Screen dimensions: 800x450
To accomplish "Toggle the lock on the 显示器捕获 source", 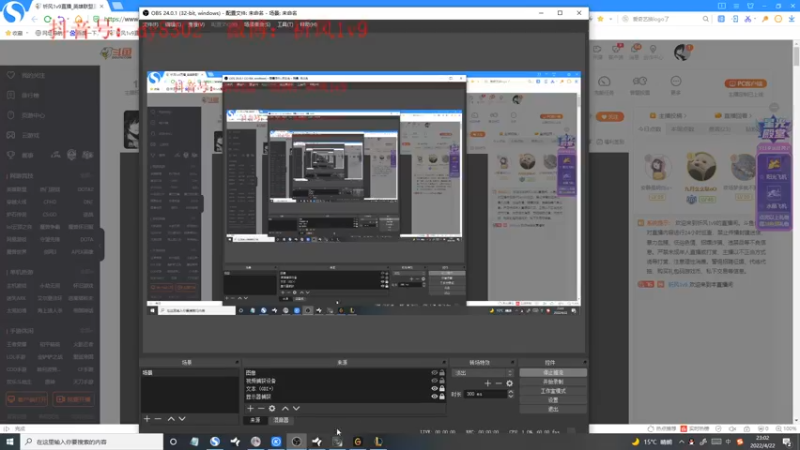I will pyautogui.click(x=442, y=396).
